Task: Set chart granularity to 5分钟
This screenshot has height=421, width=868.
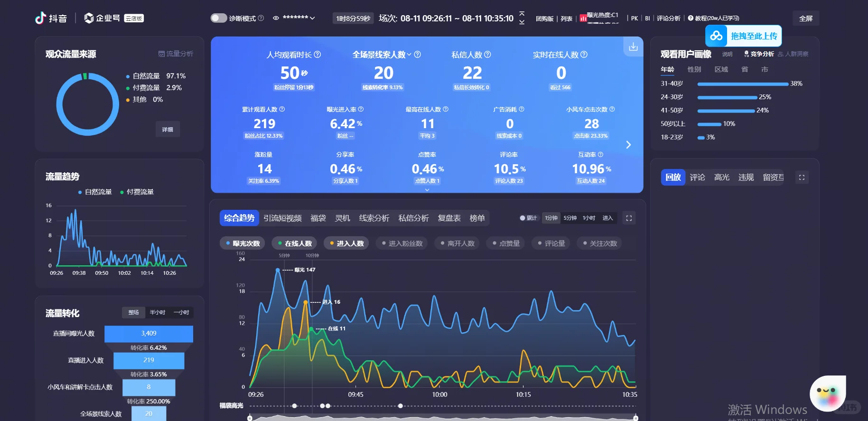Action: click(x=570, y=218)
